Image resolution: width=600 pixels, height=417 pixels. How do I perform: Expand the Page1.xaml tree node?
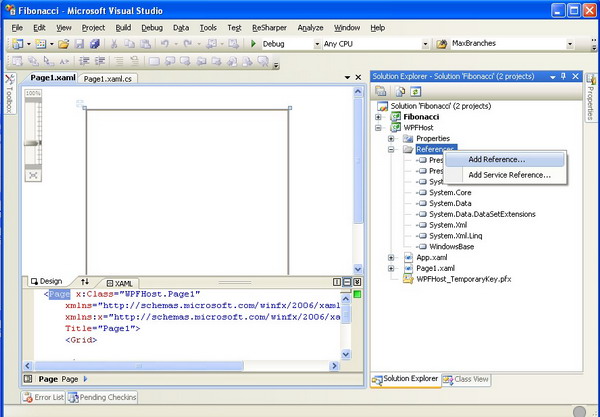click(391, 268)
